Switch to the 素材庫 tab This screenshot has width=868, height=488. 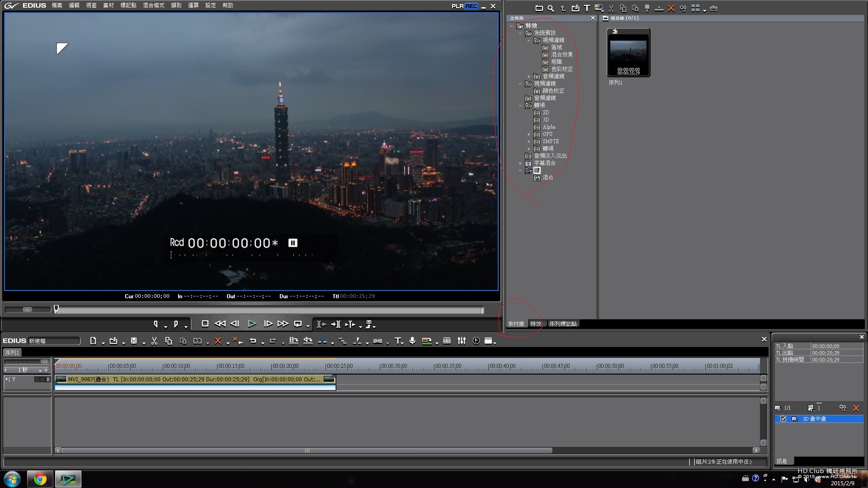[x=516, y=324]
